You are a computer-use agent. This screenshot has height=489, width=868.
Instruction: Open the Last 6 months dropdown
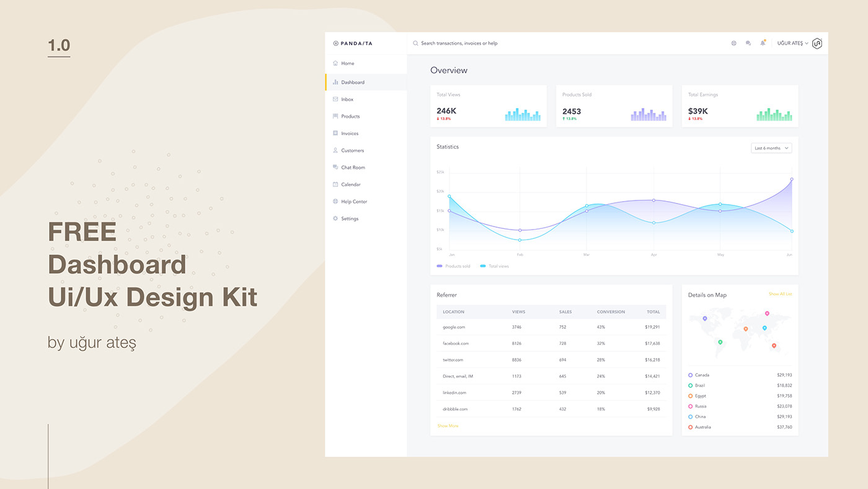(771, 148)
